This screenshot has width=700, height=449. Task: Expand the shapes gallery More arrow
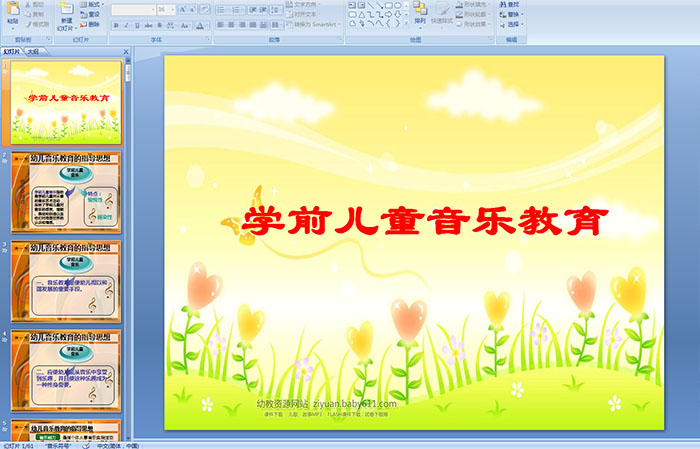tap(406, 22)
